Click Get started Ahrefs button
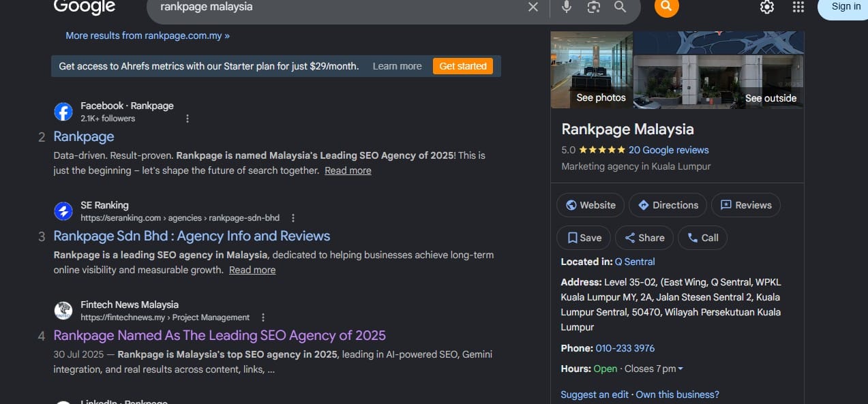Image resolution: width=868 pixels, height=404 pixels. (x=463, y=66)
